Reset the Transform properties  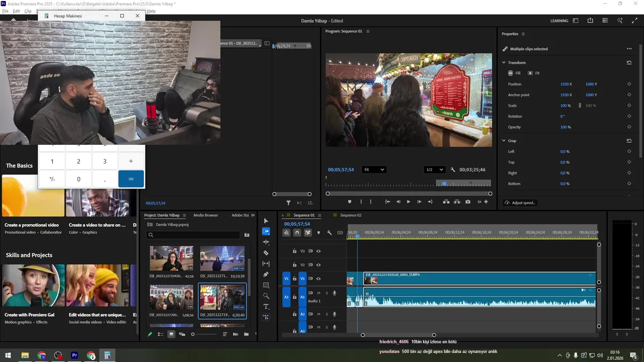[x=629, y=63]
